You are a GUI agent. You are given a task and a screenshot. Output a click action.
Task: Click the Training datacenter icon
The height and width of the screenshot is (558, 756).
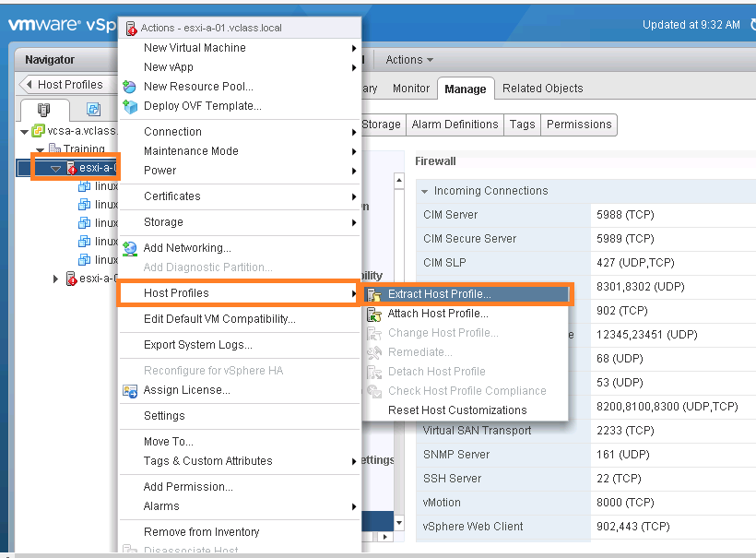[54, 148]
